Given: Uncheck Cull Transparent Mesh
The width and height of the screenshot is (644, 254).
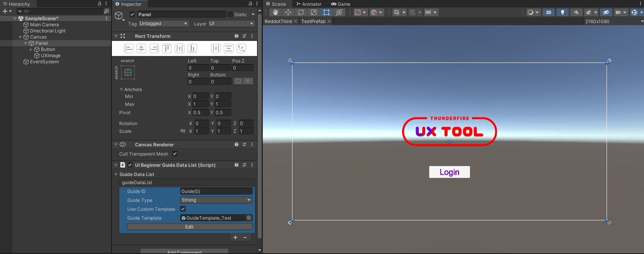Looking at the screenshot, I should click(175, 154).
